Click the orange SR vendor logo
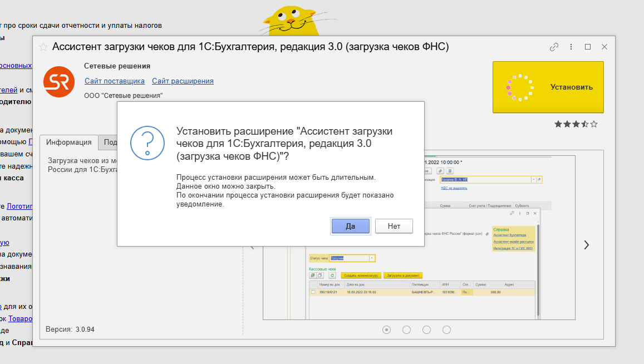The height and width of the screenshot is (364, 644). [59, 82]
